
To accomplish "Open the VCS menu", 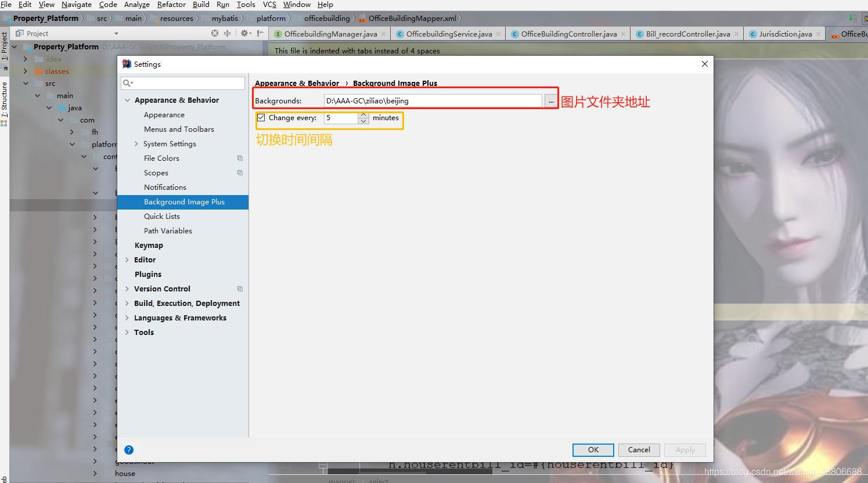I will pos(269,5).
